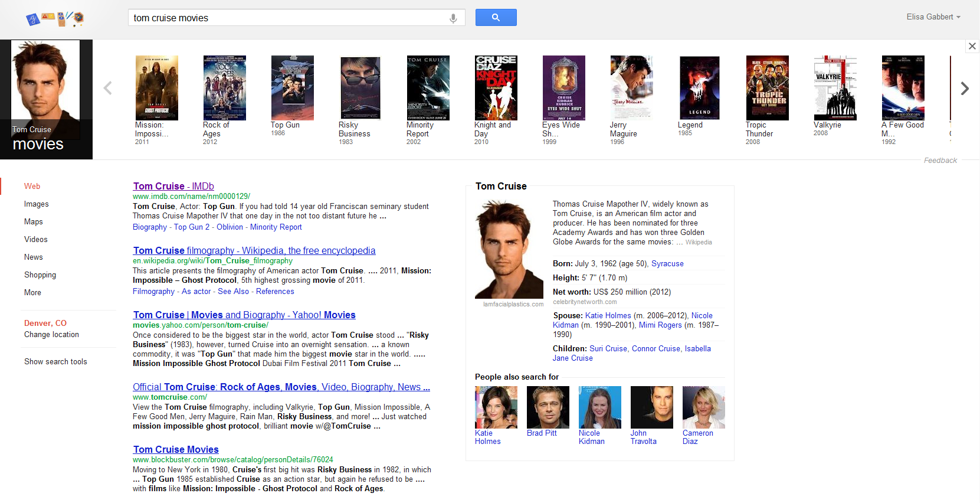This screenshot has width=980, height=503.
Task: Click Connor Cruise children link
Action: tap(656, 348)
